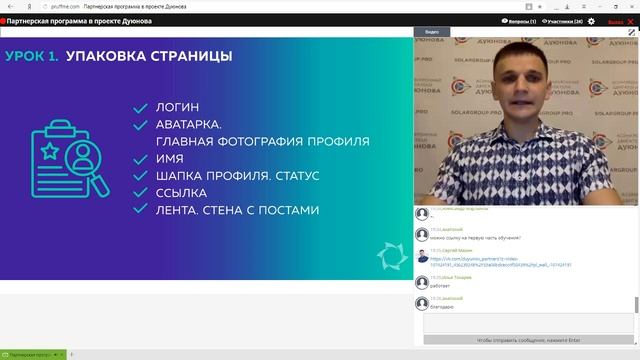Click avatar next to the 'благодарю' message
640x360 pixels.
click(x=422, y=303)
